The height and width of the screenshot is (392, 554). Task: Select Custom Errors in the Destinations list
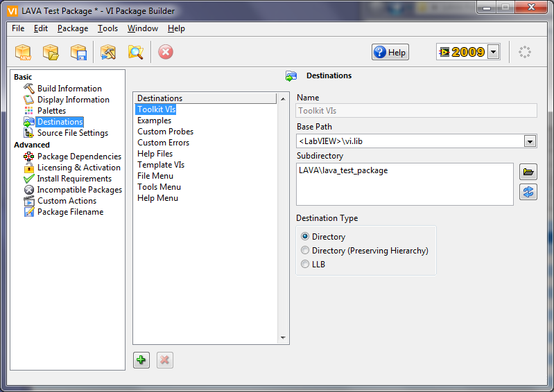(x=163, y=143)
